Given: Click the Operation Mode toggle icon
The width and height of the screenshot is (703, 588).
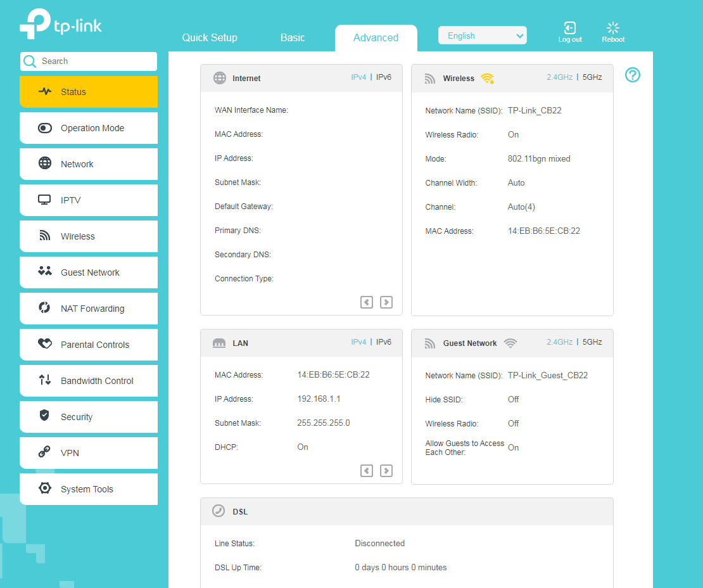Looking at the screenshot, I should 45,128.
